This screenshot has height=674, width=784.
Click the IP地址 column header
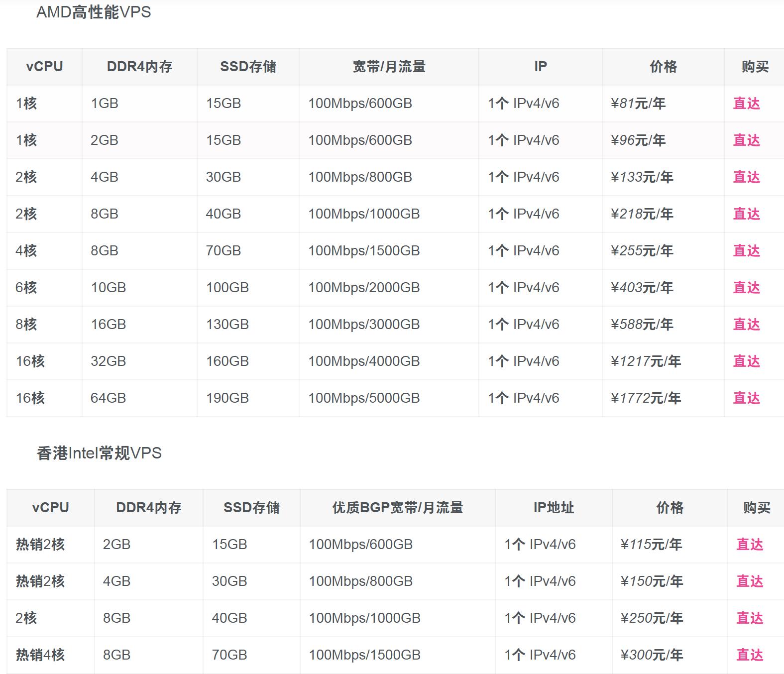coord(554,508)
